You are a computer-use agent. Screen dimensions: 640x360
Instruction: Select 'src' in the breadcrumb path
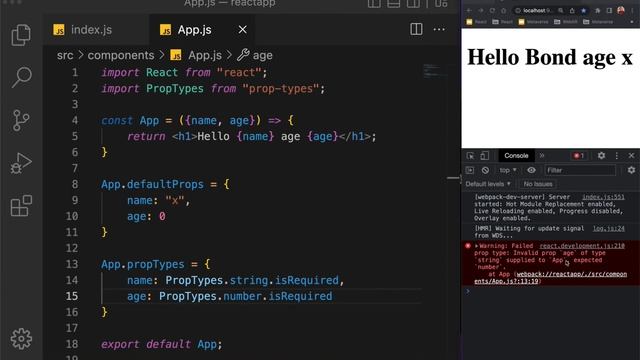click(x=65, y=55)
